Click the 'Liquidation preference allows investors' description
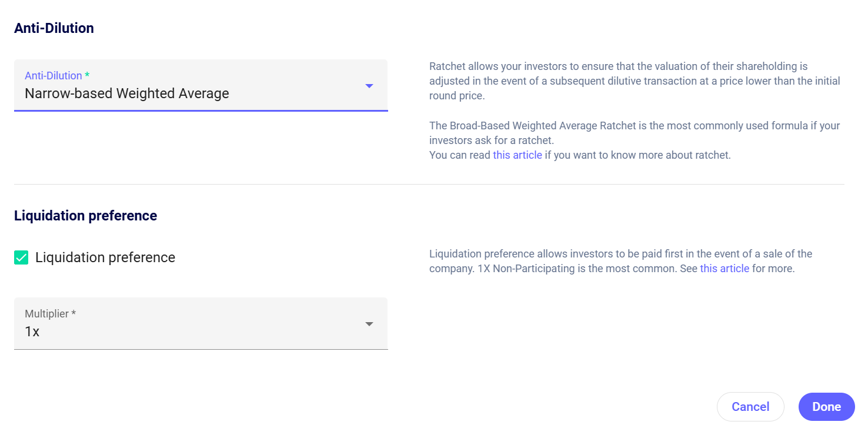The width and height of the screenshot is (868, 425). (620, 254)
